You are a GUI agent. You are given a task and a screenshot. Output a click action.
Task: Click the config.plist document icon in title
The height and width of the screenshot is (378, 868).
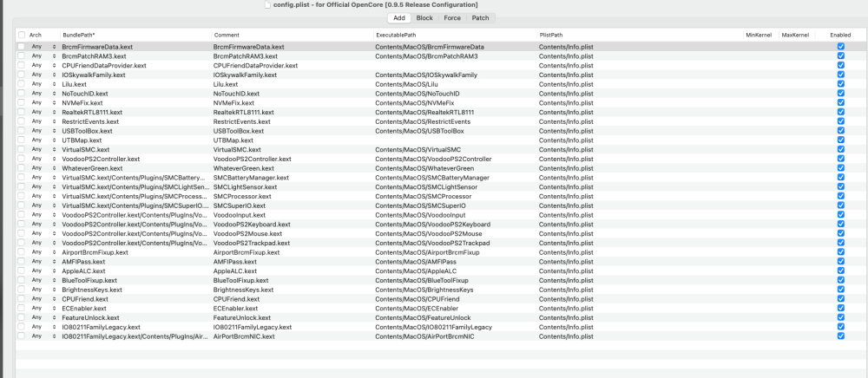pos(268,4)
